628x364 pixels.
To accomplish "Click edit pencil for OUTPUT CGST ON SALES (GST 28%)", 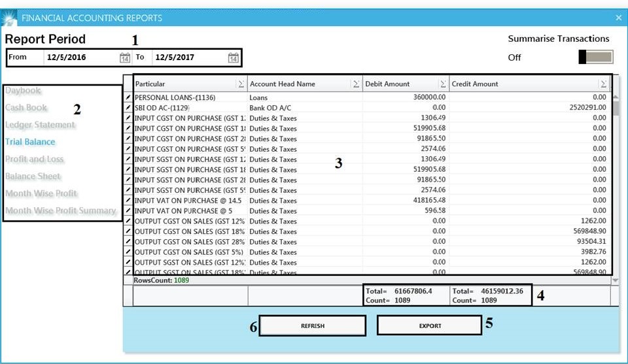I will 128,242.
